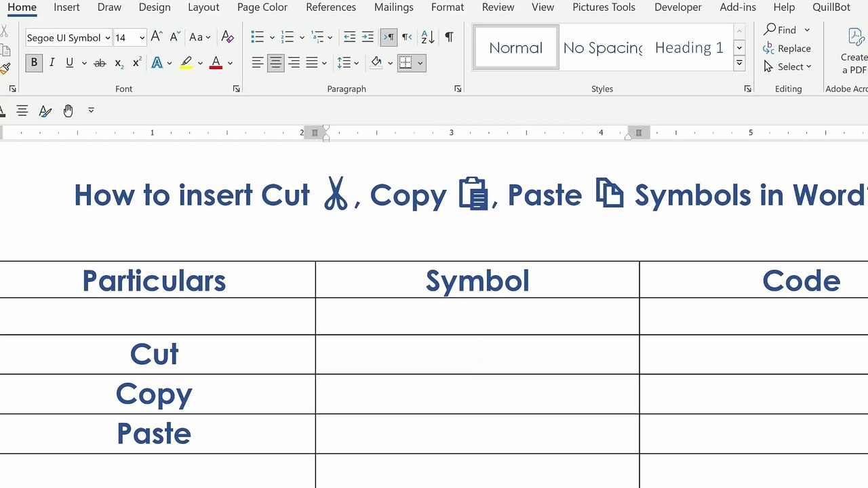
Task: Open font size dropdown
Action: pos(142,38)
